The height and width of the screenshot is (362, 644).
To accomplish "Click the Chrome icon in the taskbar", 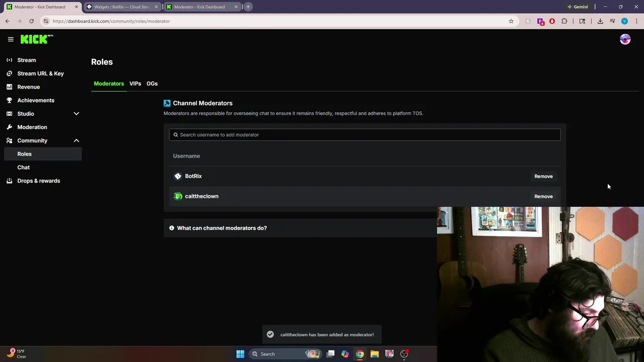I will point(360,354).
